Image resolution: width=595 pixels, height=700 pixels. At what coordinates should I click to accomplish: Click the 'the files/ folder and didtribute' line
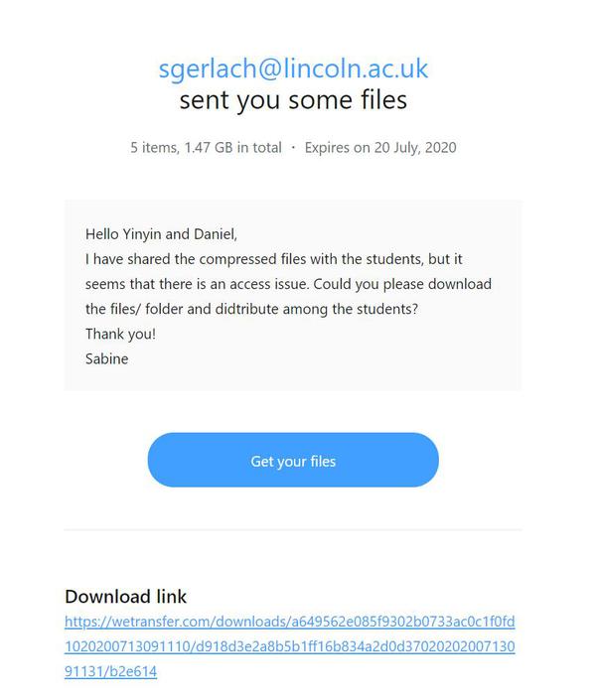tap(252, 309)
